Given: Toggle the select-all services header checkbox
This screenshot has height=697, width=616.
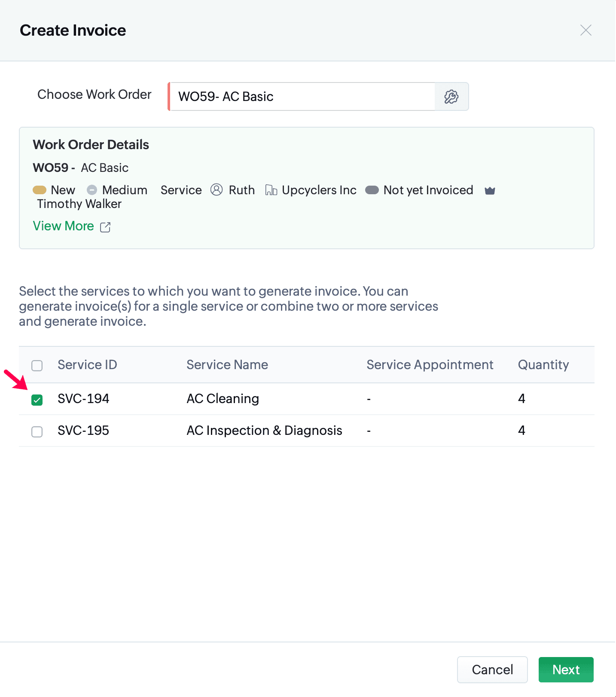Looking at the screenshot, I should 37,365.
